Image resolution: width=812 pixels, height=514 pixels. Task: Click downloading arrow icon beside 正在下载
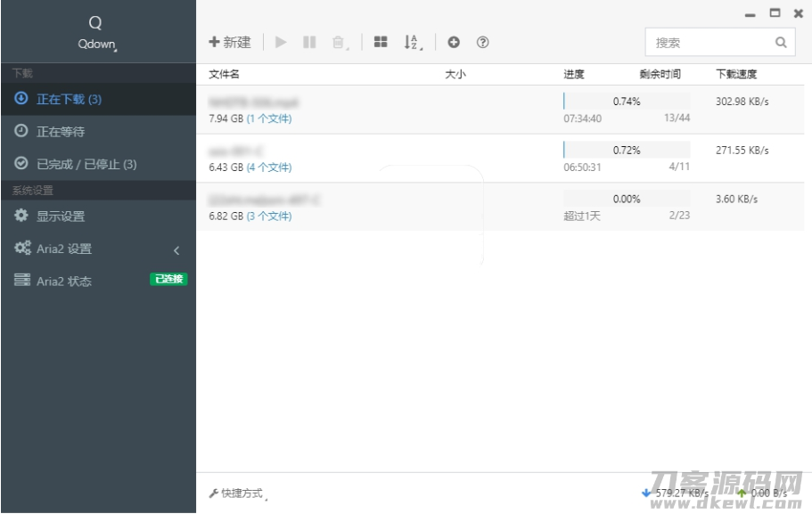(21, 98)
